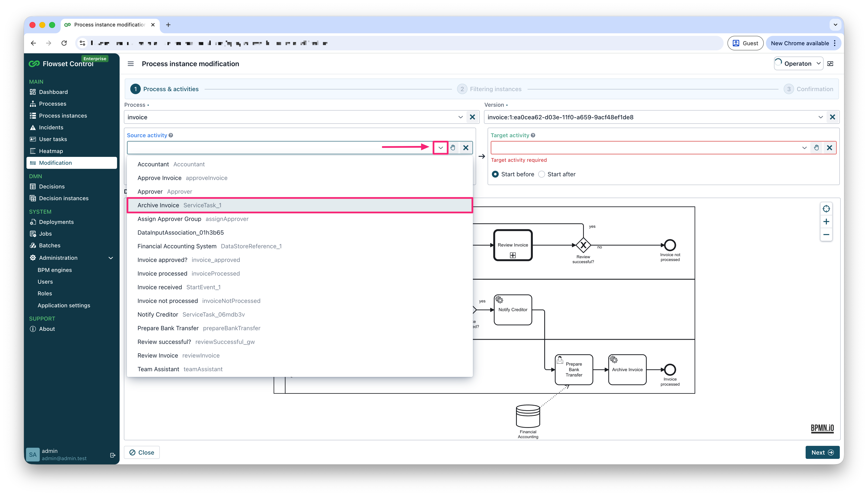Image resolution: width=868 pixels, height=496 pixels.
Task: Clear the Version field
Action: [x=833, y=117]
